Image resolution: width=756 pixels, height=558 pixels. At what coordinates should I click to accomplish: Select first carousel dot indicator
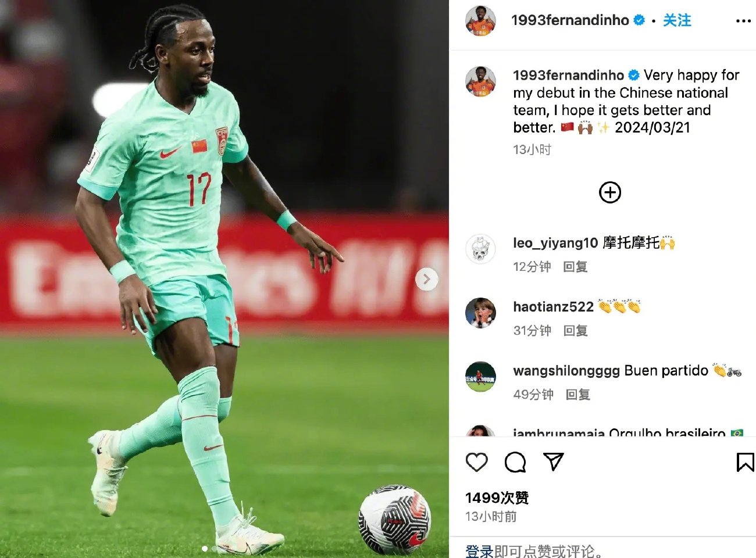(204, 548)
